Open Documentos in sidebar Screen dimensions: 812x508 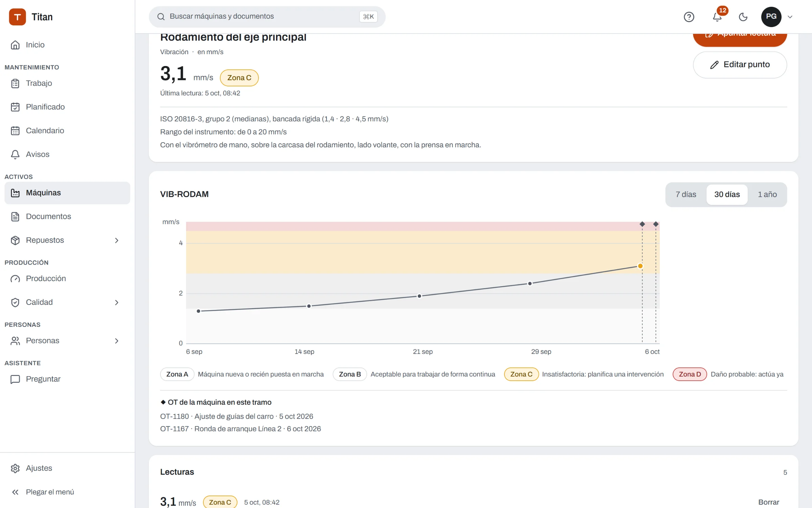[67, 217]
